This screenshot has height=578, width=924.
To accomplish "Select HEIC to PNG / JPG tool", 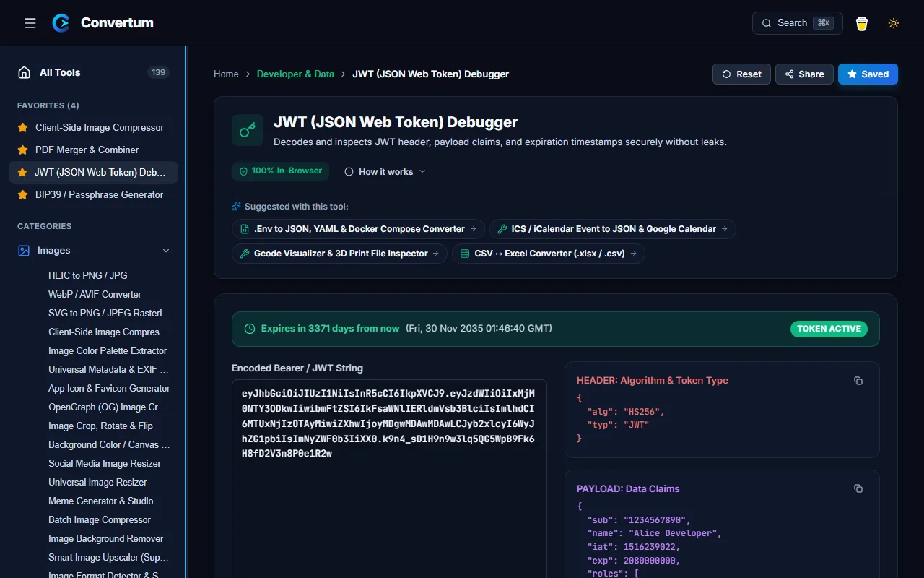I will pyautogui.click(x=88, y=275).
